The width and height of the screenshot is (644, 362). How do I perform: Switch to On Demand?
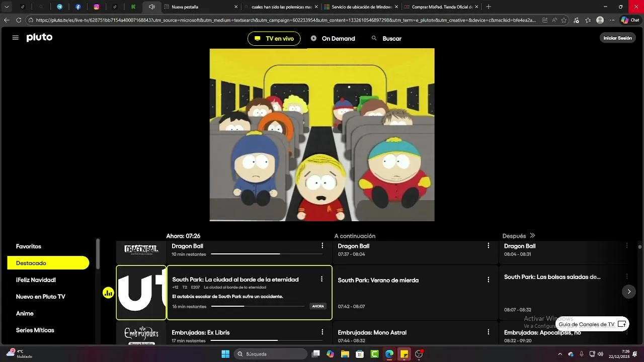click(333, 39)
